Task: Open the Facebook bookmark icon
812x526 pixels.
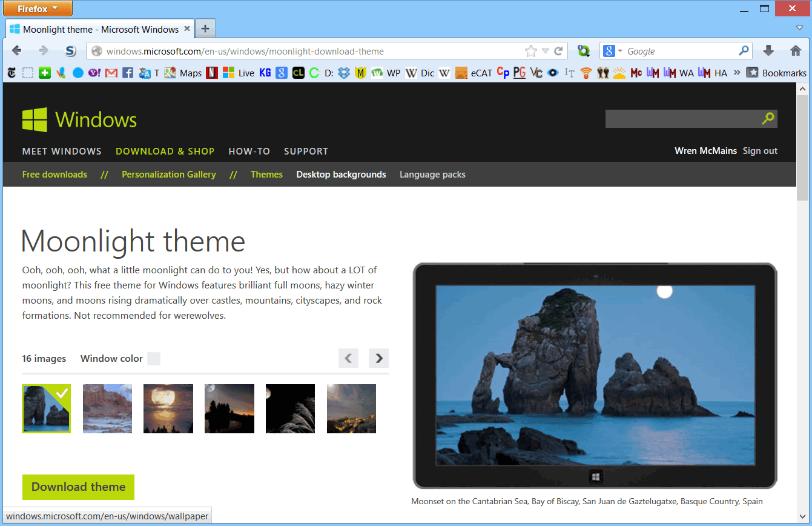Action: point(128,73)
